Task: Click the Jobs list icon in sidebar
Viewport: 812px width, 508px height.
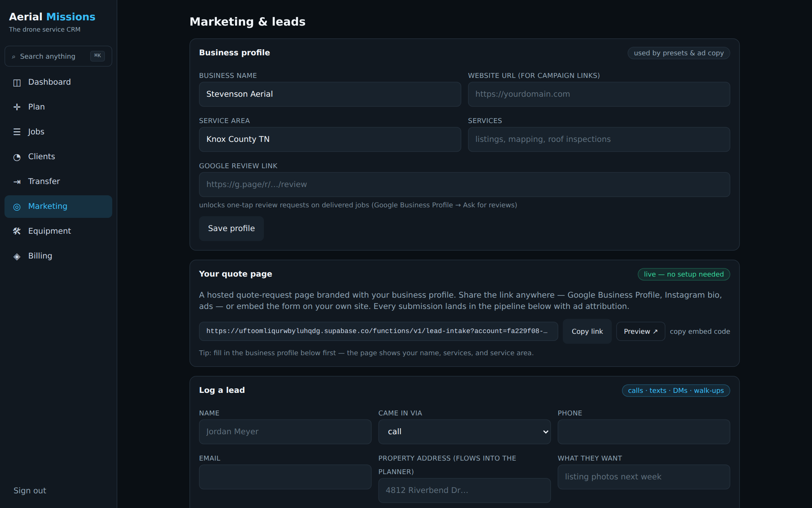Action: [17, 132]
